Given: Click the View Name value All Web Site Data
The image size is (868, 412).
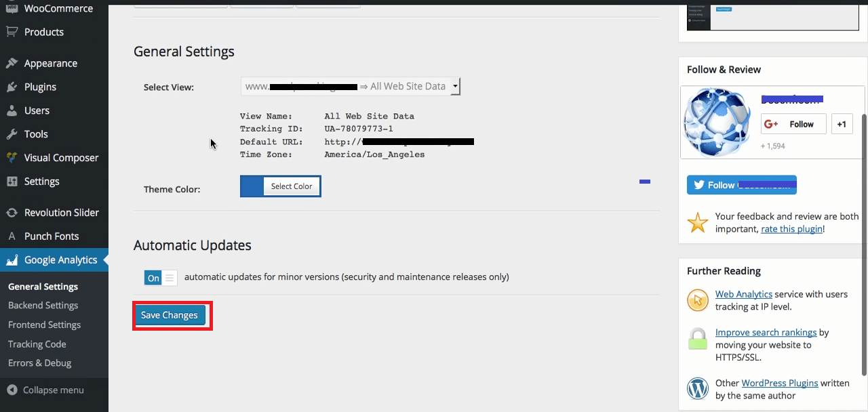Looking at the screenshot, I should pyautogui.click(x=369, y=116).
